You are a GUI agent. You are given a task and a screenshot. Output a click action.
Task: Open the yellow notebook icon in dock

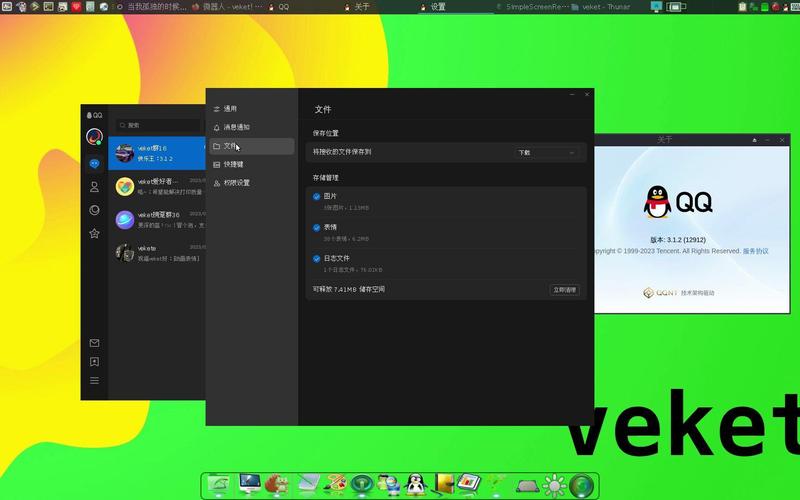click(444, 484)
